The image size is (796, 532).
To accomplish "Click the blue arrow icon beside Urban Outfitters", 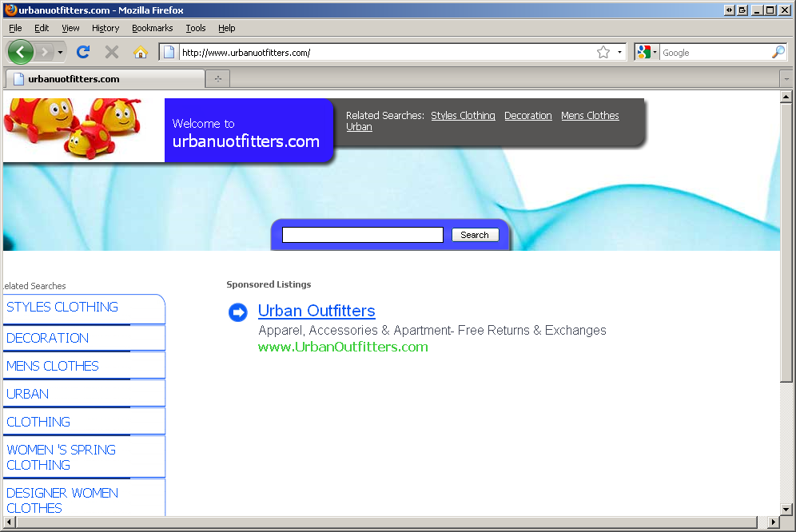I will coord(237,312).
